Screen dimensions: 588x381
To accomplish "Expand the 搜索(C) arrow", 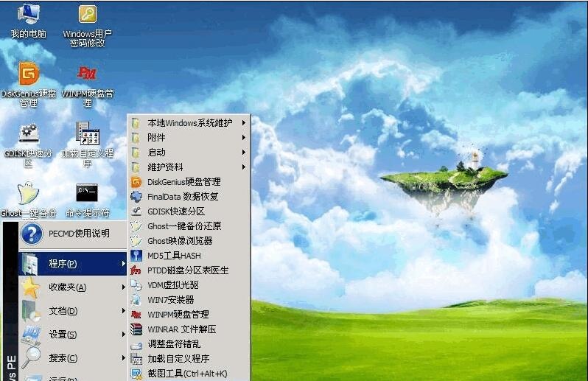I will click(x=123, y=358).
